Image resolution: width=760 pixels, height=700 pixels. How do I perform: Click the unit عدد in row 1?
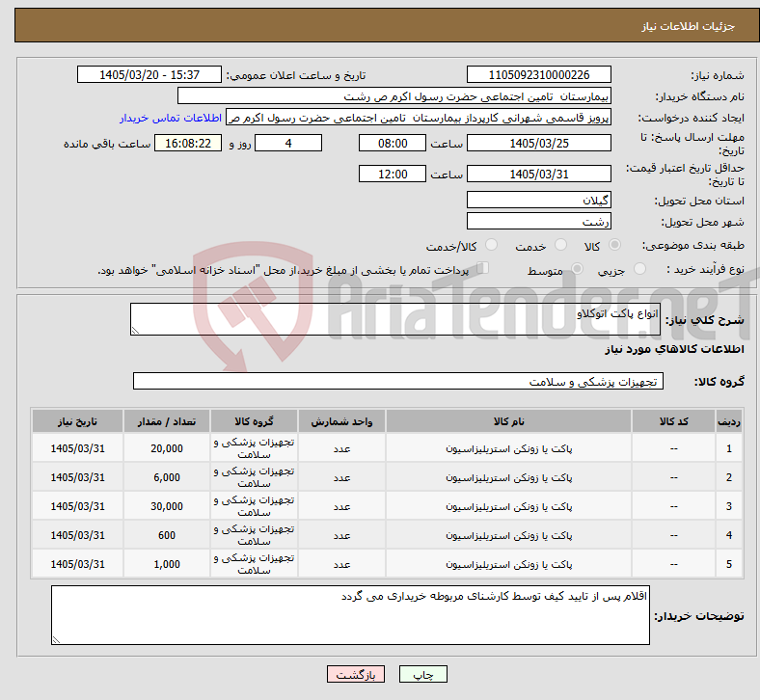(x=341, y=448)
